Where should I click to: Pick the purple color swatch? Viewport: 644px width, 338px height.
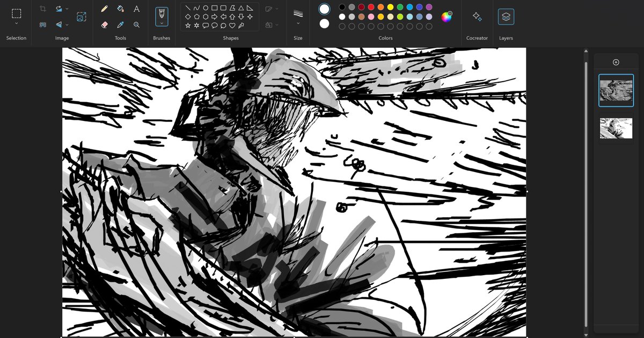pyautogui.click(x=429, y=7)
